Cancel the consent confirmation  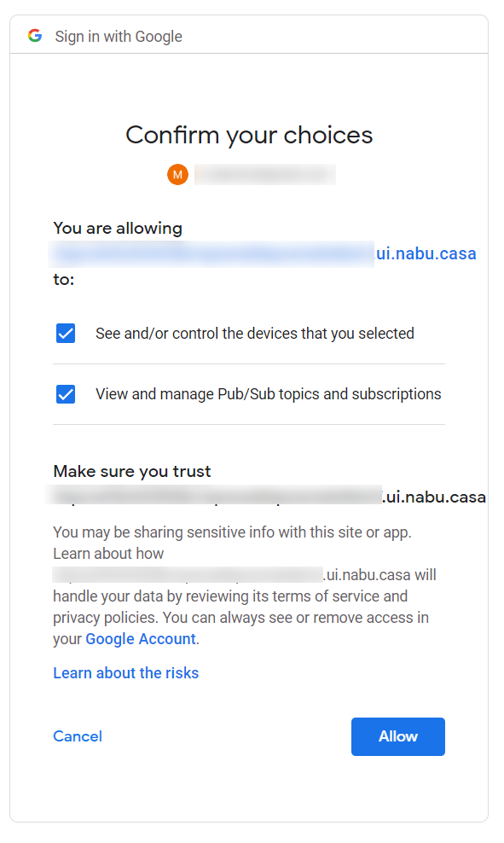78,736
